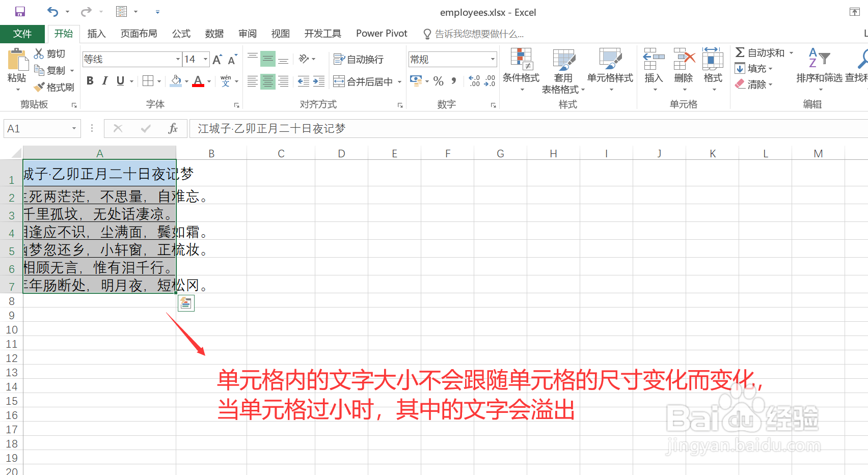Image resolution: width=868 pixels, height=475 pixels.
Task: Open the Power Pivot ribbon tab
Action: tap(381, 34)
